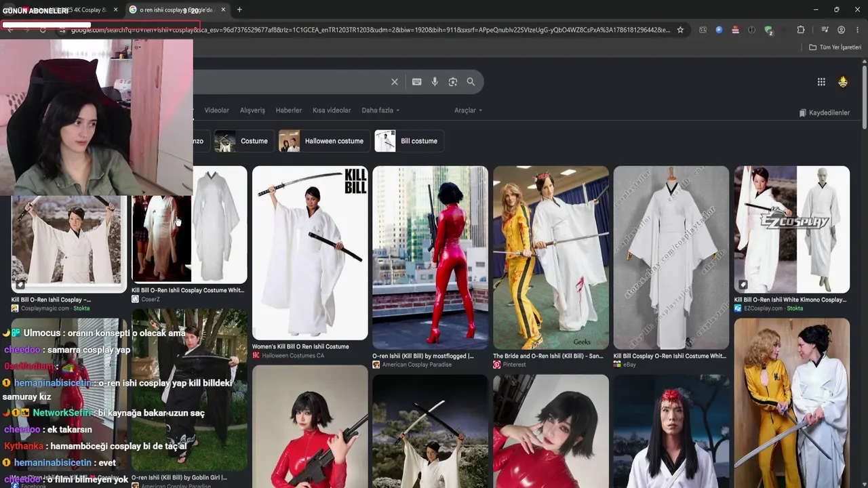Reload the current page
This screenshot has width=868, height=488.
(x=43, y=30)
